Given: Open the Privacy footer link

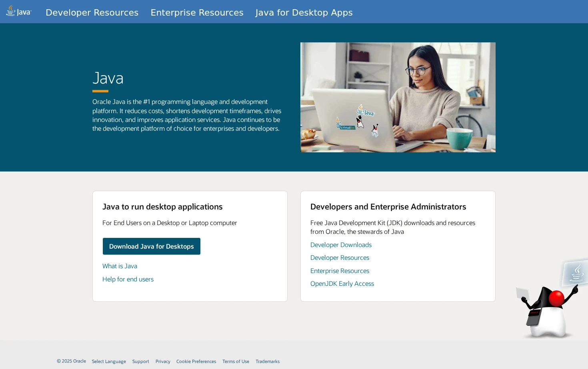Looking at the screenshot, I should (163, 361).
